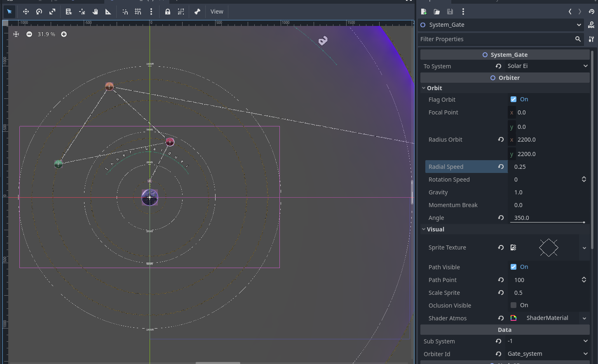Disable the Path Visible checkbox
The width and height of the screenshot is (598, 364).
pos(514,267)
